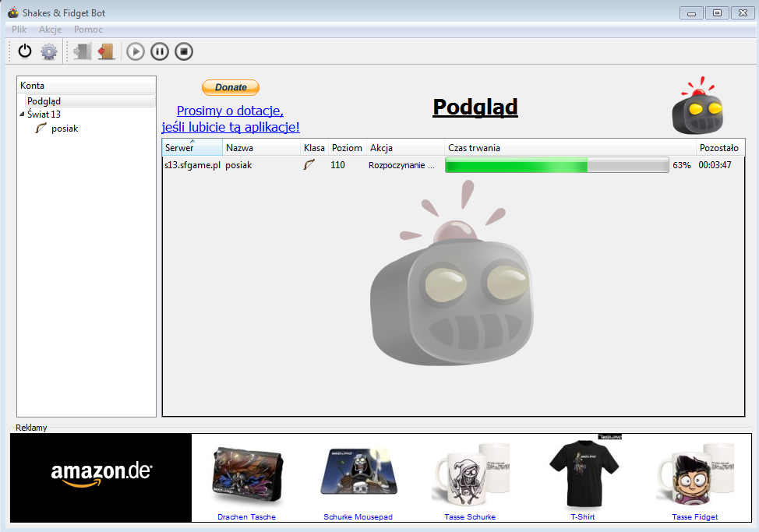Open the Plik menu
This screenshot has height=532, width=759.
tap(19, 30)
